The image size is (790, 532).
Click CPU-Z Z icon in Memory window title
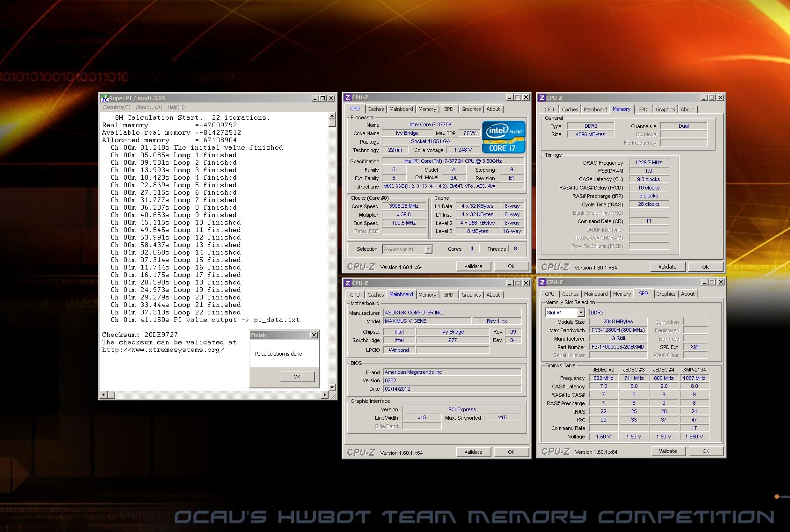pos(542,98)
